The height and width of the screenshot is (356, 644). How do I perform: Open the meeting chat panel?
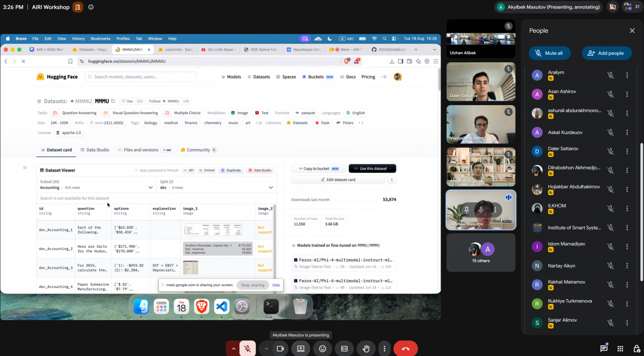(604, 348)
